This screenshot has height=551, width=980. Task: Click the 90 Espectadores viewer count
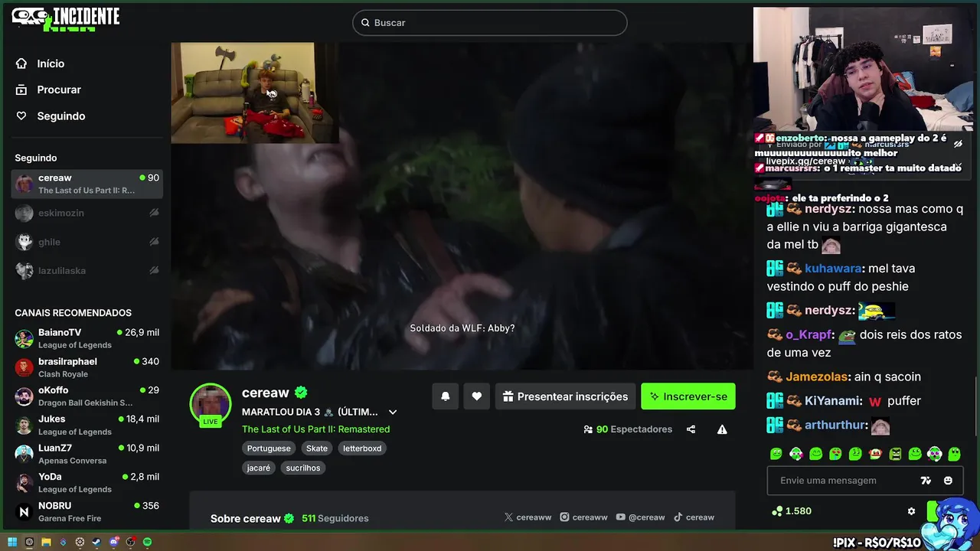[628, 429]
